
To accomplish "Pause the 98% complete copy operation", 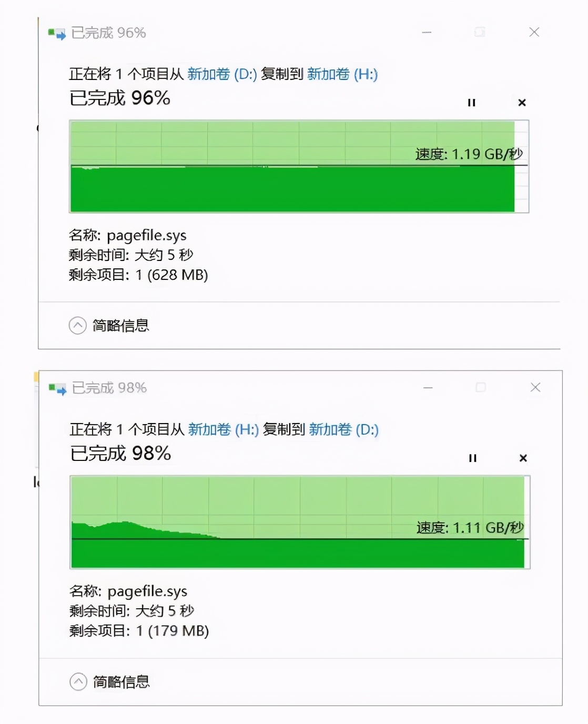I will [x=472, y=458].
